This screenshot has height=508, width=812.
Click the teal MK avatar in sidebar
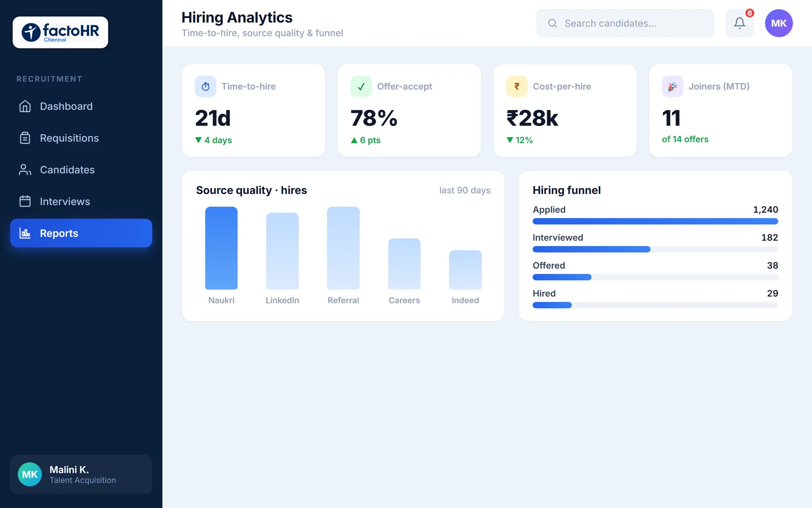click(x=30, y=474)
